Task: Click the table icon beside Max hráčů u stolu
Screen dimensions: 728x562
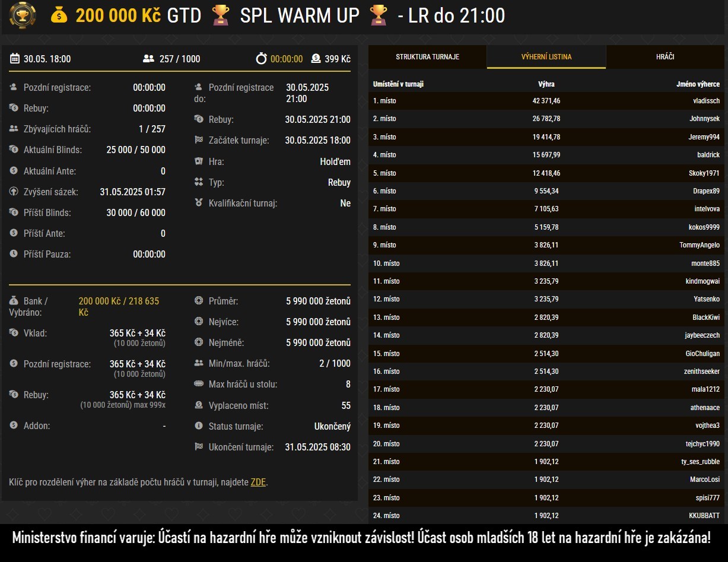Action: pyautogui.click(x=199, y=384)
